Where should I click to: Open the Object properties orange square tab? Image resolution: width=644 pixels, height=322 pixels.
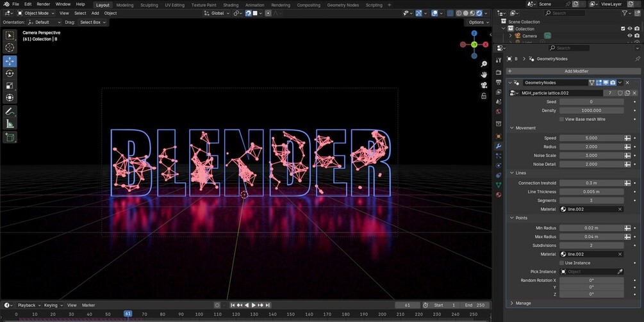(x=499, y=136)
